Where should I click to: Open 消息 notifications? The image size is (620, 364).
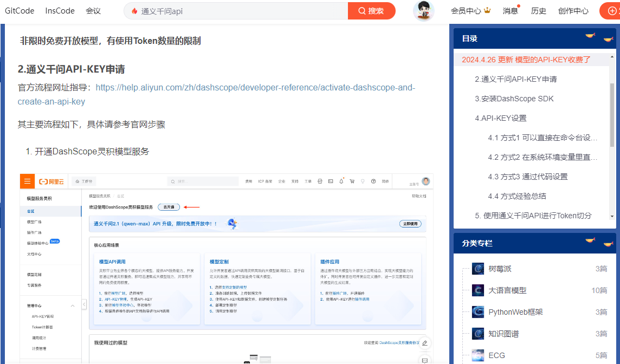pos(511,11)
